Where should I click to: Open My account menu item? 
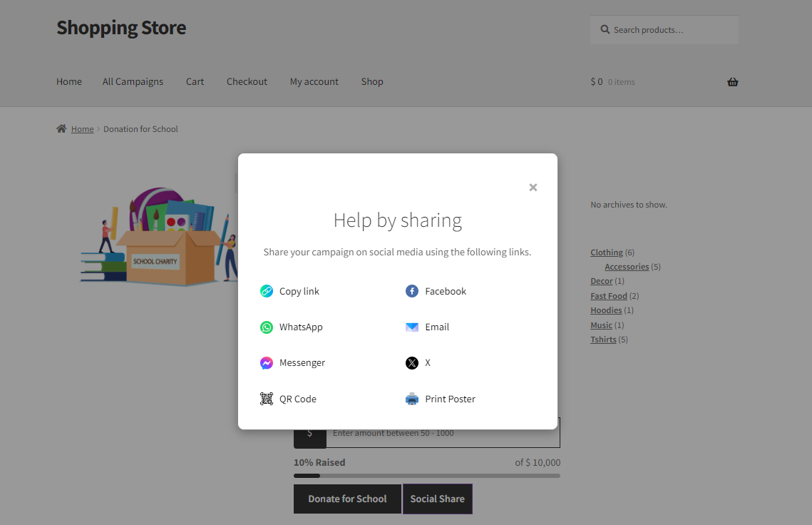pyautogui.click(x=314, y=81)
